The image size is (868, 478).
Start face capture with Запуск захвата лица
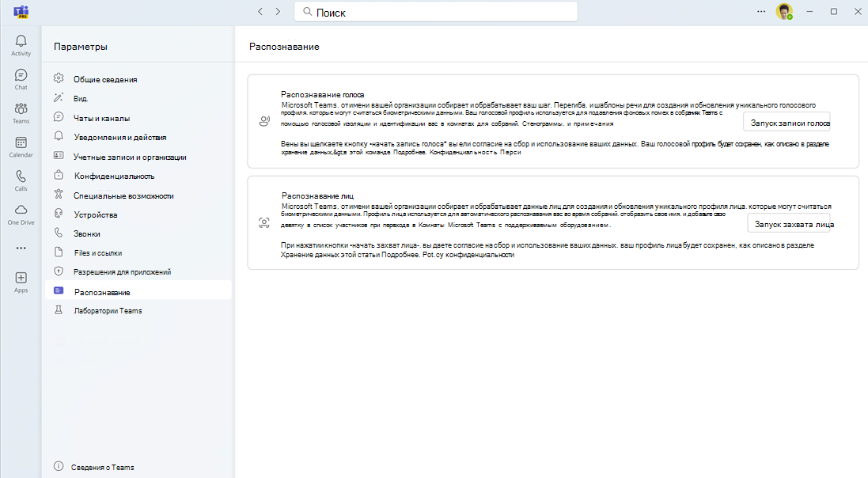pyautogui.click(x=789, y=224)
